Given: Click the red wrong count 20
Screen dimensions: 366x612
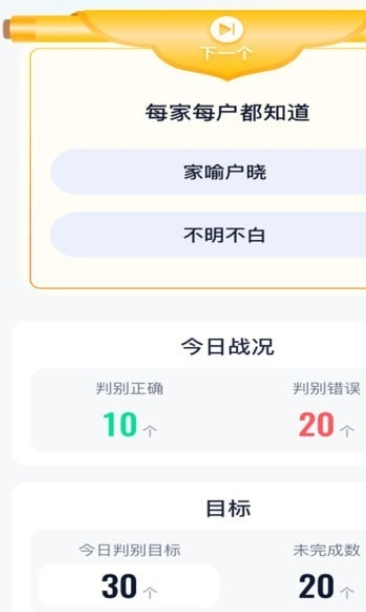Looking at the screenshot, I should [316, 425].
